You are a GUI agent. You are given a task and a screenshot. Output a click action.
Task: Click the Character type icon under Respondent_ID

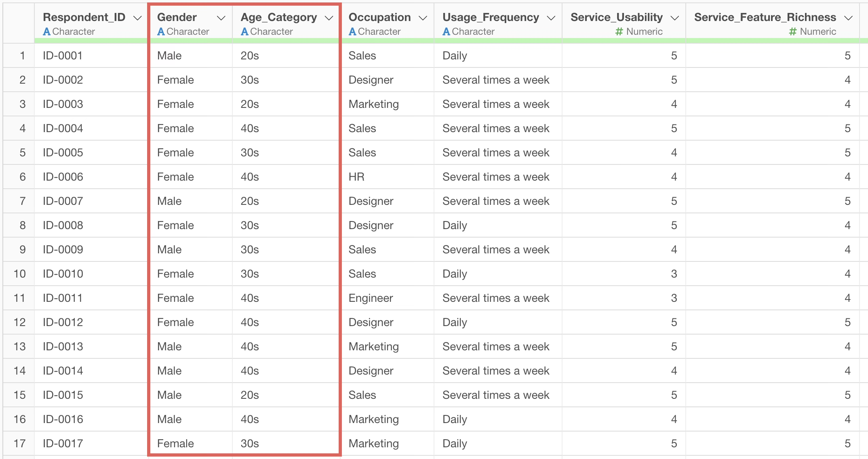pos(47,32)
